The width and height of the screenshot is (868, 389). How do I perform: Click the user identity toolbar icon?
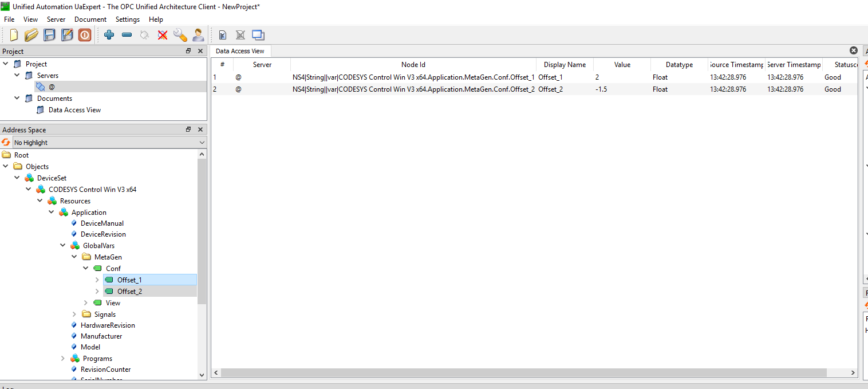(x=198, y=35)
